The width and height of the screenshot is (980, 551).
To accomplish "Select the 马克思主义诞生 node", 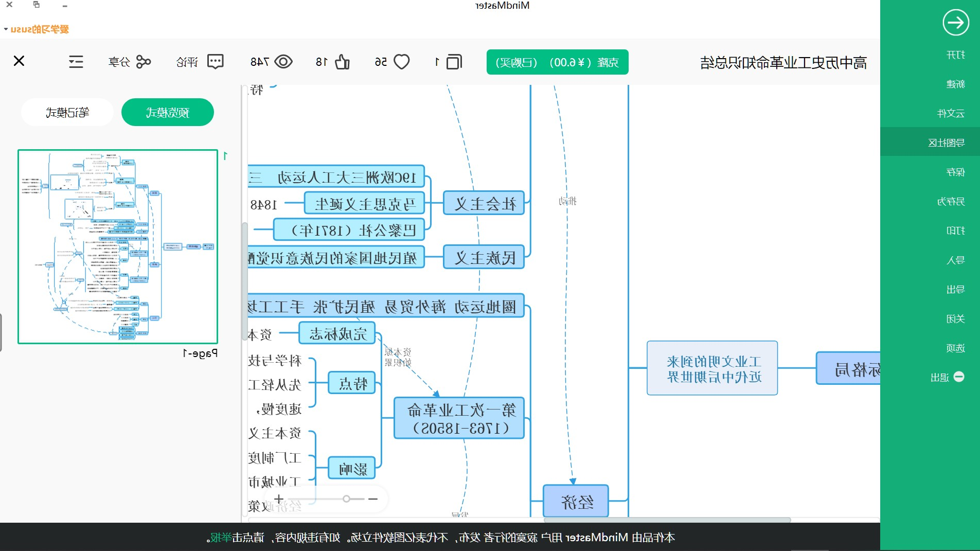I will [x=364, y=204].
